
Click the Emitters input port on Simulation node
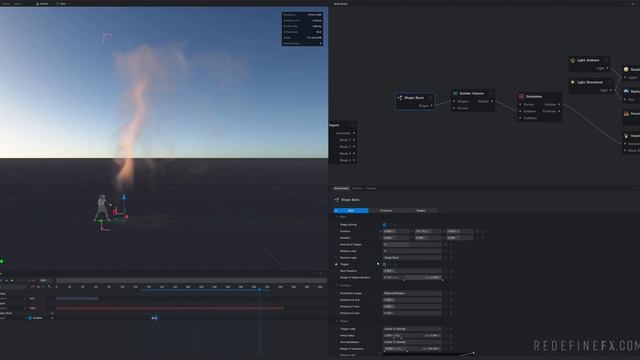click(520, 111)
